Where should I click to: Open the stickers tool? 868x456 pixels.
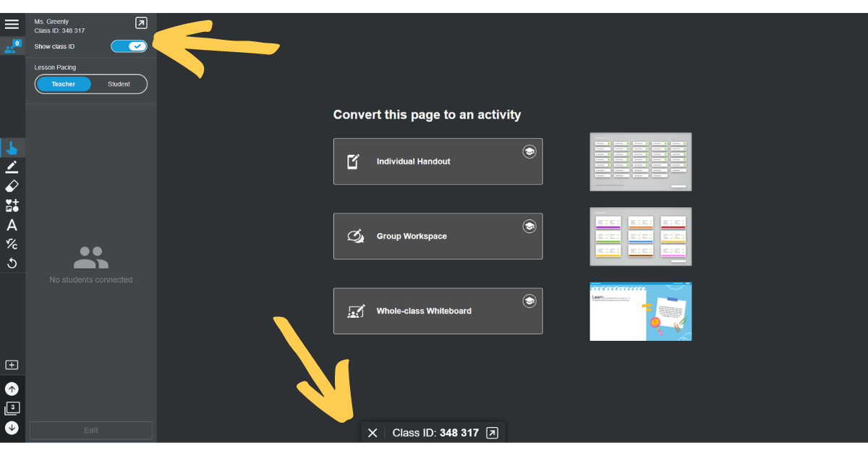point(12,205)
